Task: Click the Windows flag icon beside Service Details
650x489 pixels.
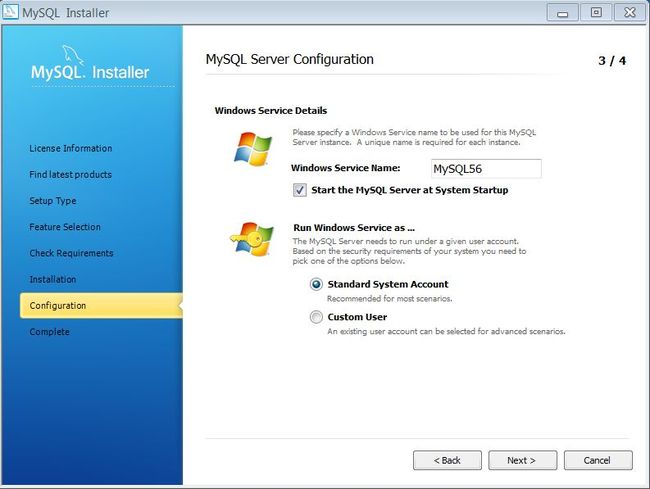Action: [253, 149]
